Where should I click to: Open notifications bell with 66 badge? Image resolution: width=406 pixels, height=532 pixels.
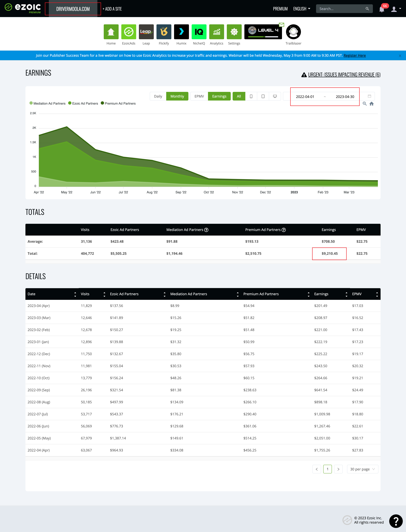point(382,9)
